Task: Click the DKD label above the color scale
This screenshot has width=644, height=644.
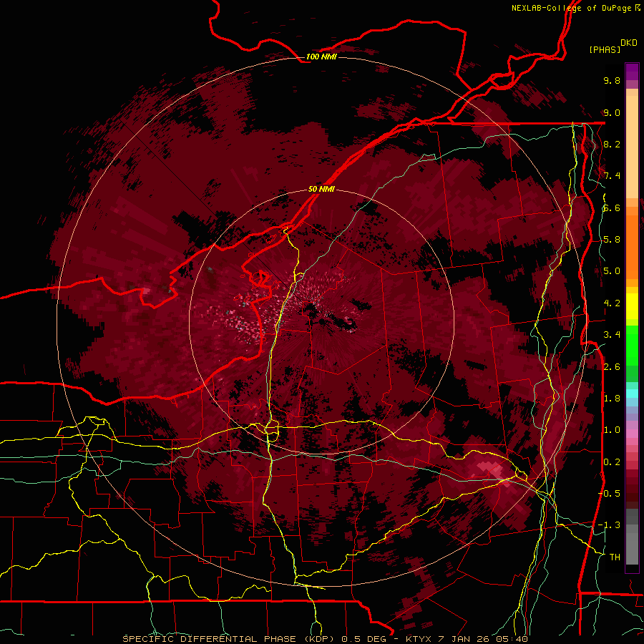Action: point(628,43)
